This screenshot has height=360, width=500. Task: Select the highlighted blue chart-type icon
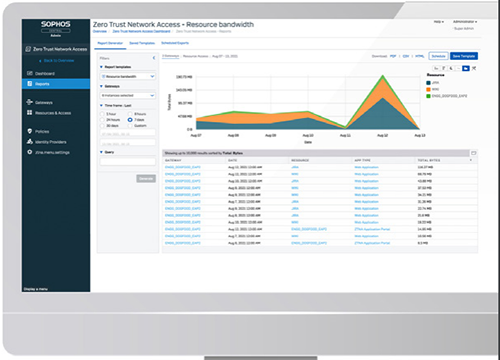(466, 68)
